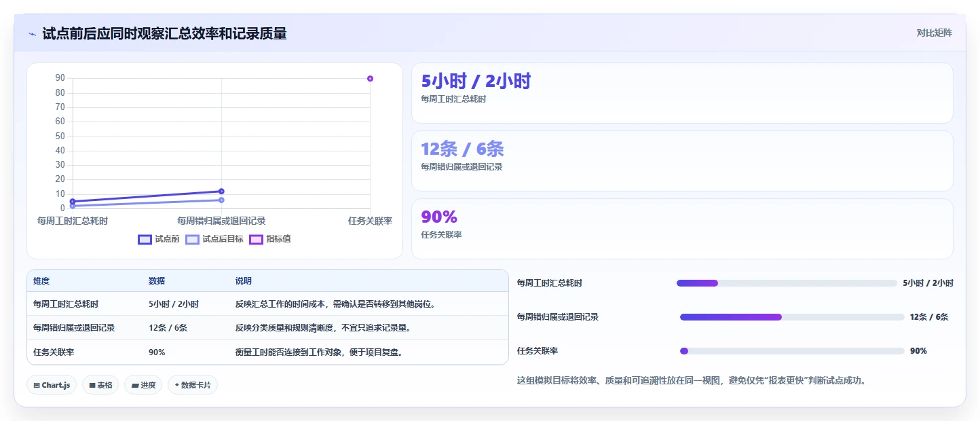Click the 对比矩阵 label in header
The width and height of the screenshot is (980, 421).
click(934, 33)
